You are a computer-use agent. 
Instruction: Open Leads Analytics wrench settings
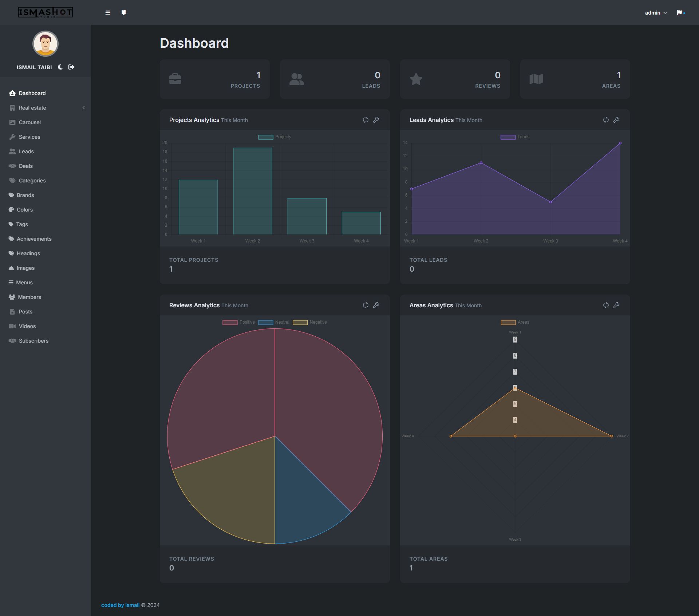click(616, 120)
